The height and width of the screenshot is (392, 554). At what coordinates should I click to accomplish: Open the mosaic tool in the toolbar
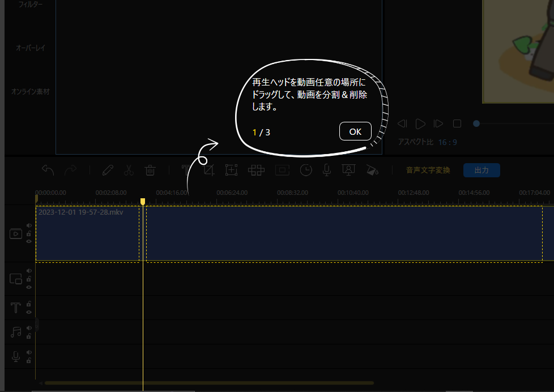coord(256,170)
